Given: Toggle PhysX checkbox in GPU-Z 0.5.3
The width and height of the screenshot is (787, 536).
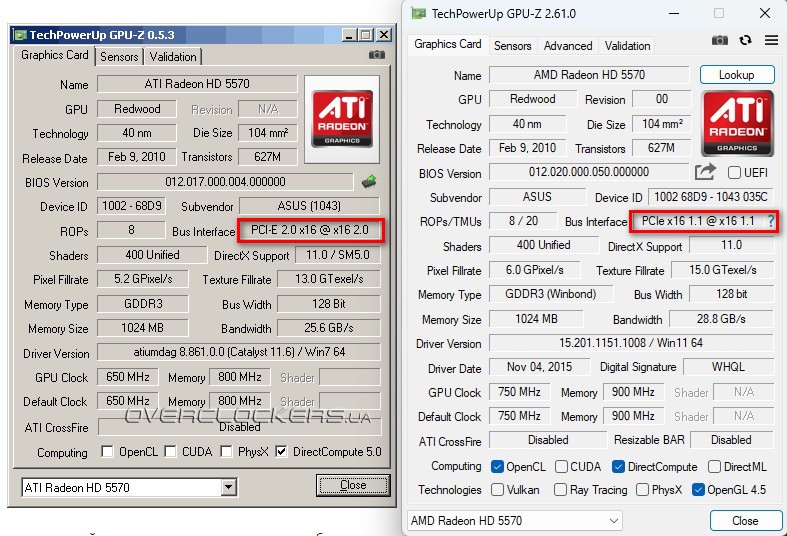Looking at the screenshot, I should (x=226, y=451).
